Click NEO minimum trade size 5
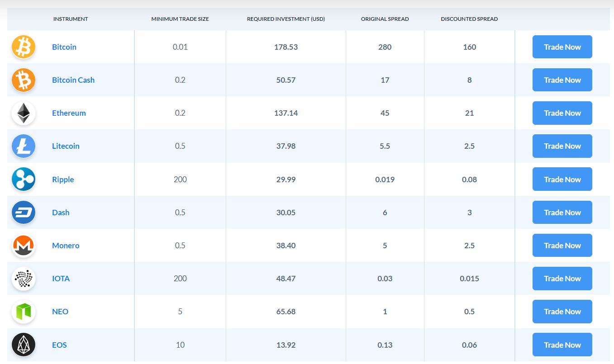The height and width of the screenshot is (364, 614). (x=180, y=312)
